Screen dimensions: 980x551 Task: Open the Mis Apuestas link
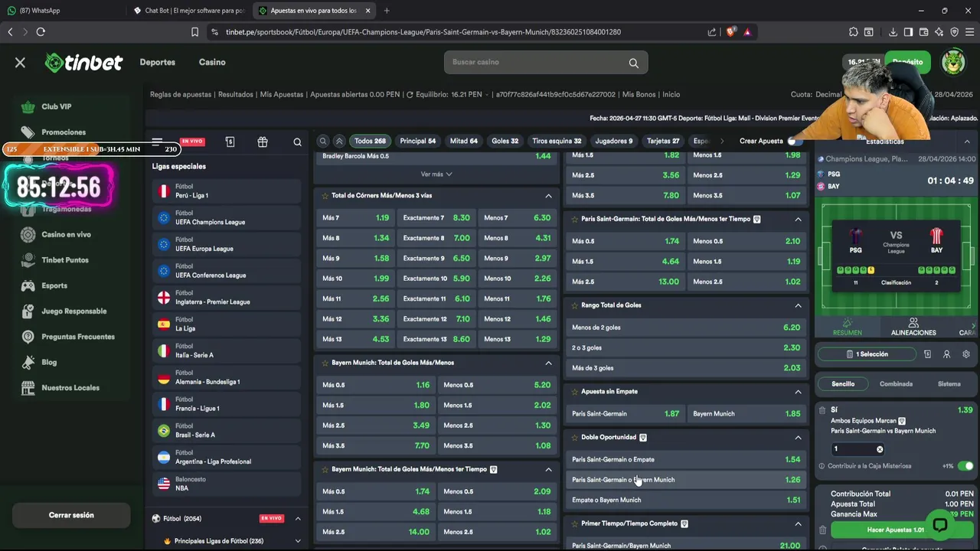281,95
